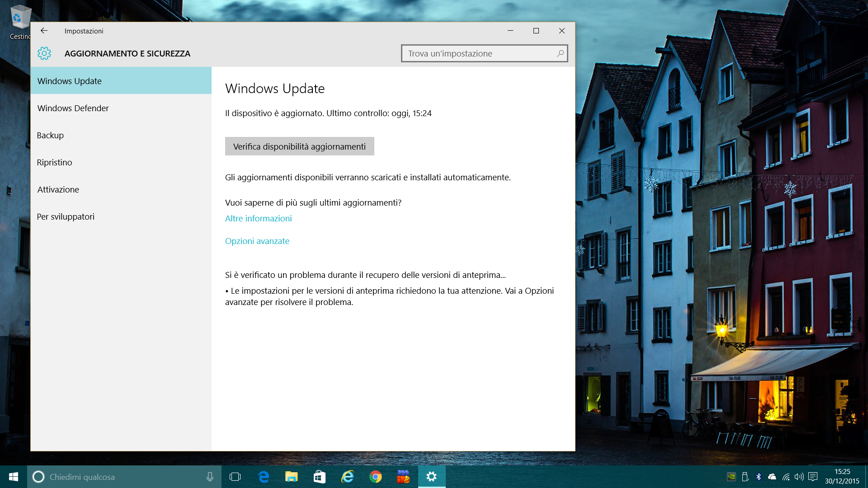The width and height of the screenshot is (868, 488).
Task: Maximize the Impostazioni window
Action: [x=536, y=31]
